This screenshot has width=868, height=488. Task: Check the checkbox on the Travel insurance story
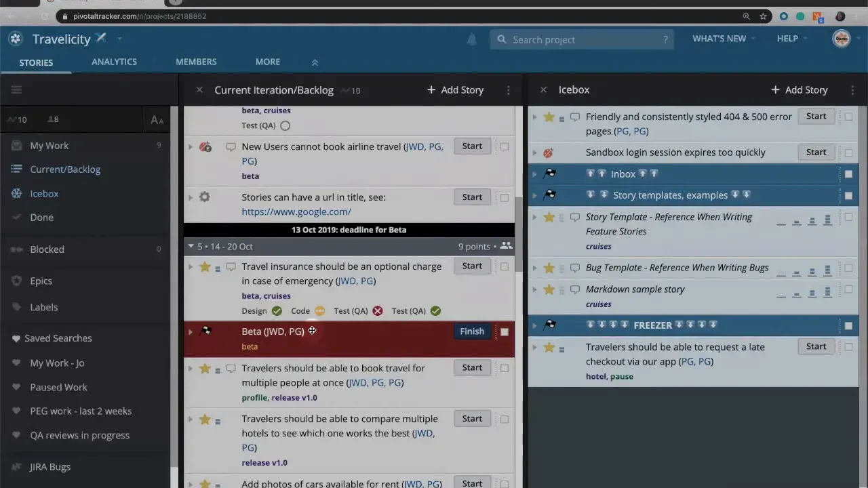click(x=505, y=266)
